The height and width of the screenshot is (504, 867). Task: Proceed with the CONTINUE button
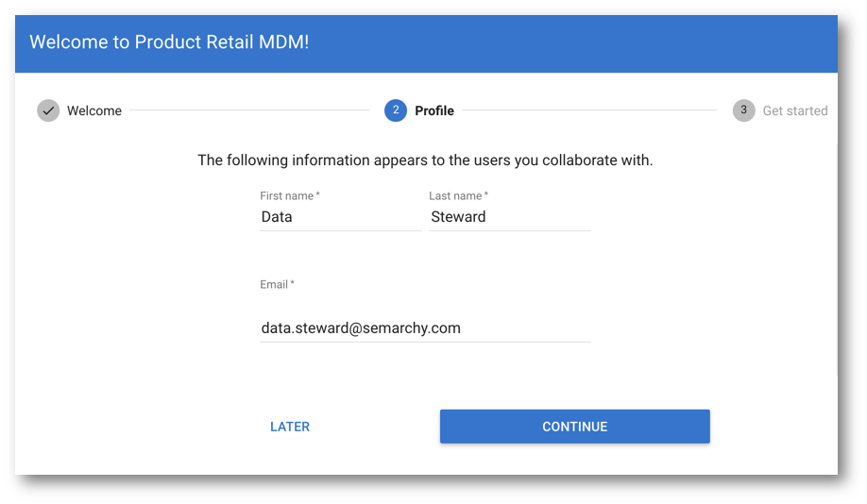click(574, 427)
